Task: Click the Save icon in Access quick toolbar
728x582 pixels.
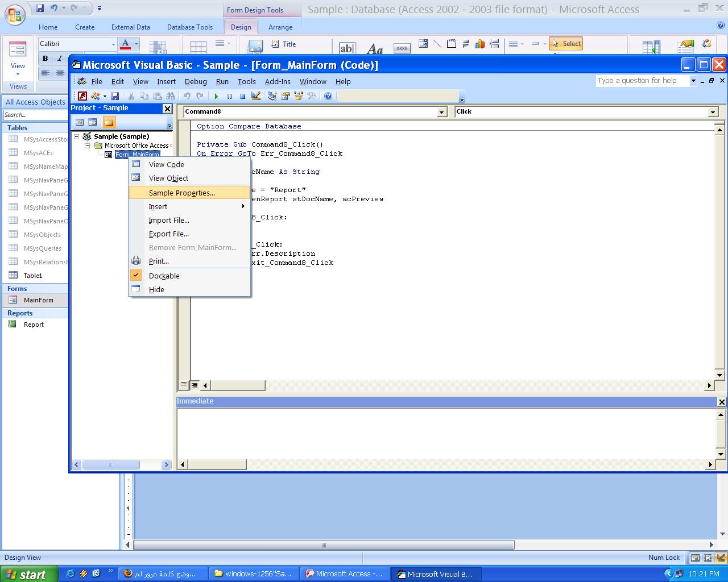Action: (x=40, y=8)
